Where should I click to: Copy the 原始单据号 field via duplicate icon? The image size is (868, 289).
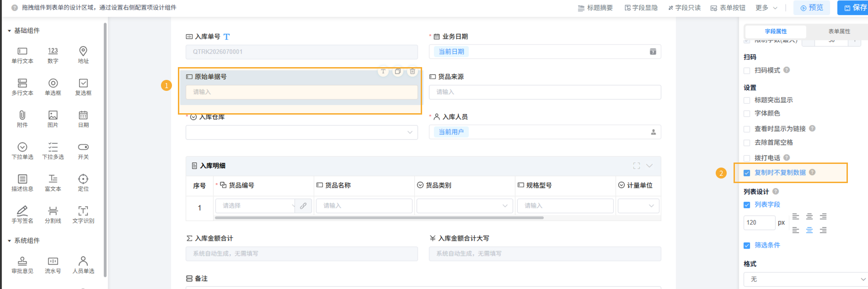[x=398, y=72]
